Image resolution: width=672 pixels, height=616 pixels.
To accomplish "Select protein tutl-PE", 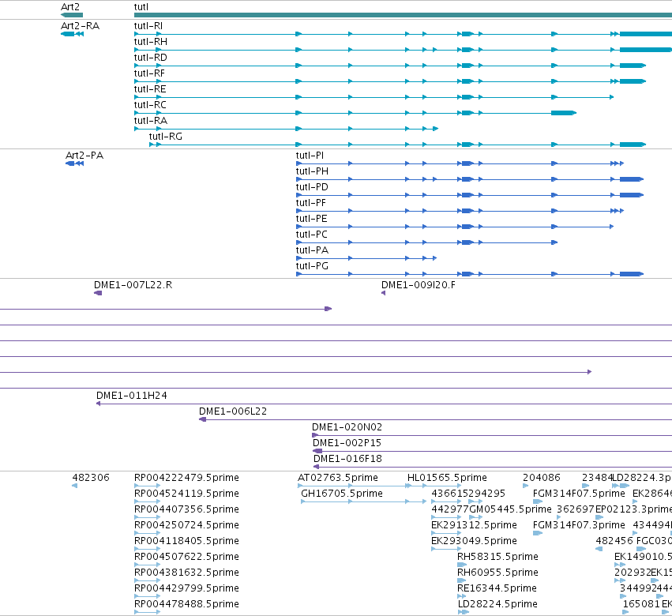I will 455,227.
